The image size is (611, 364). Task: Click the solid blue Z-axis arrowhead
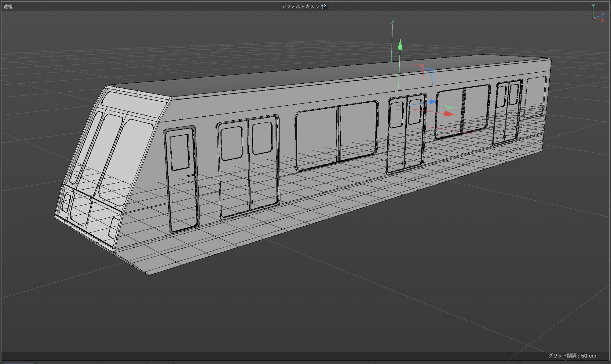tap(432, 102)
